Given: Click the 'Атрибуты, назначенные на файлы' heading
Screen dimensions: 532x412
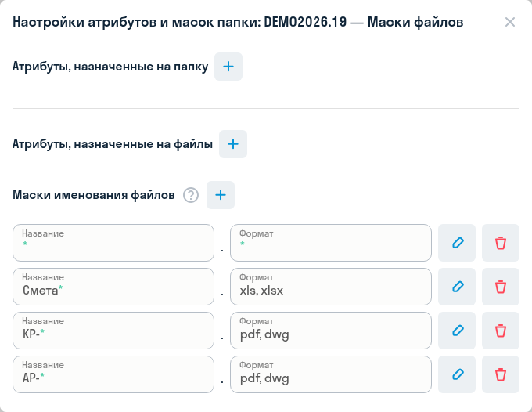Looking at the screenshot, I should (x=113, y=144).
